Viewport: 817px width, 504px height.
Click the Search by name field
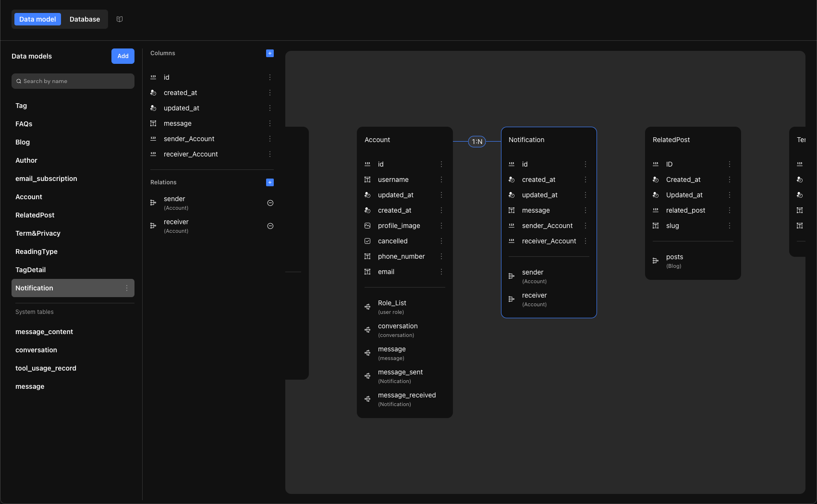[x=73, y=81]
